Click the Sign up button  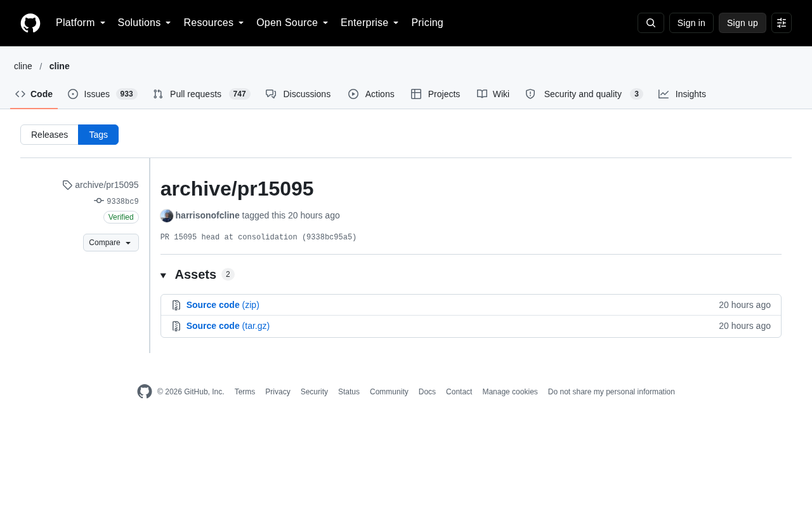click(742, 23)
